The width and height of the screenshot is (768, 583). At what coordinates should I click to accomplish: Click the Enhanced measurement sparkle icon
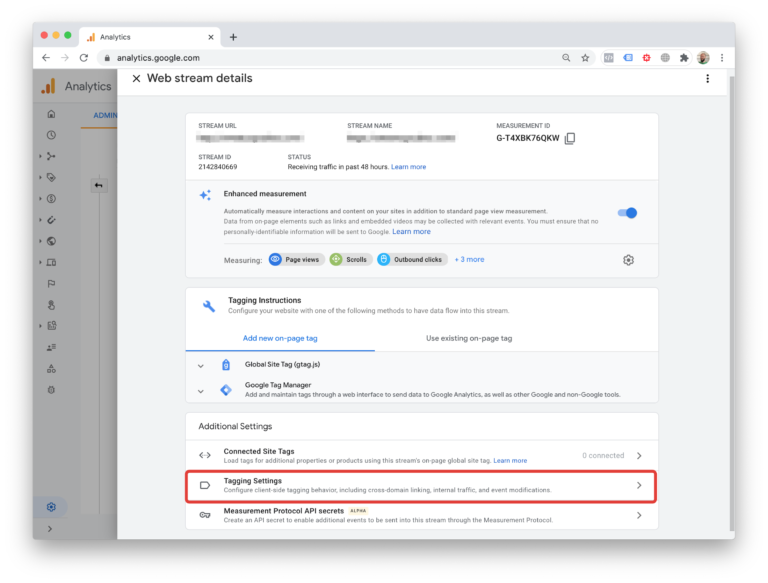point(205,195)
